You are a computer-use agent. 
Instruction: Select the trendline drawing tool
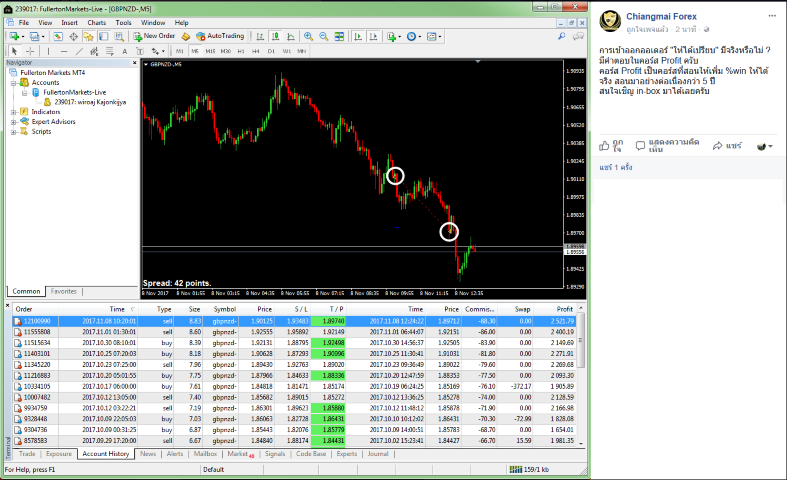(x=79, y=51)
